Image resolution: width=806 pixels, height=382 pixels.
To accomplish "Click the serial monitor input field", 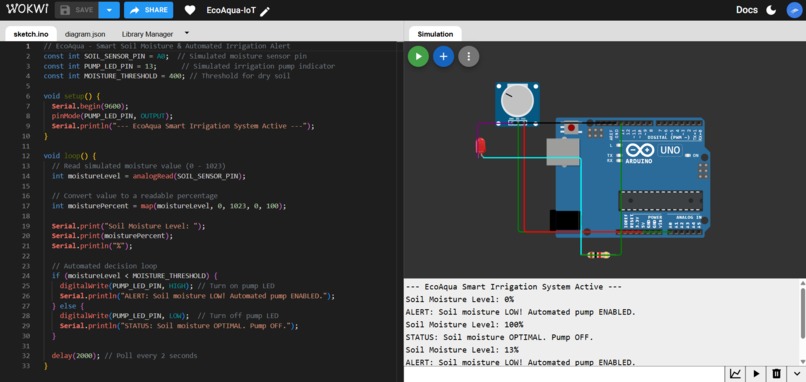I will click(564, 374).
